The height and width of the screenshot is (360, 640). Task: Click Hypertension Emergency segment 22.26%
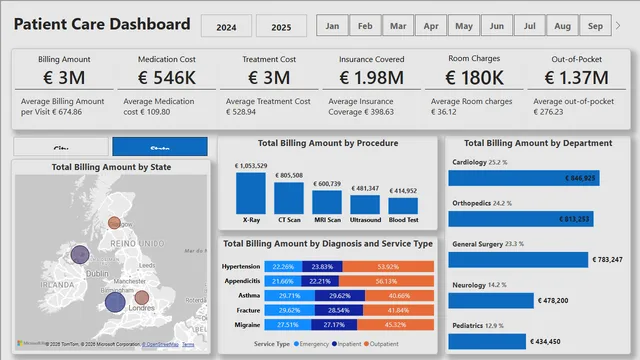tap(283, 267)
